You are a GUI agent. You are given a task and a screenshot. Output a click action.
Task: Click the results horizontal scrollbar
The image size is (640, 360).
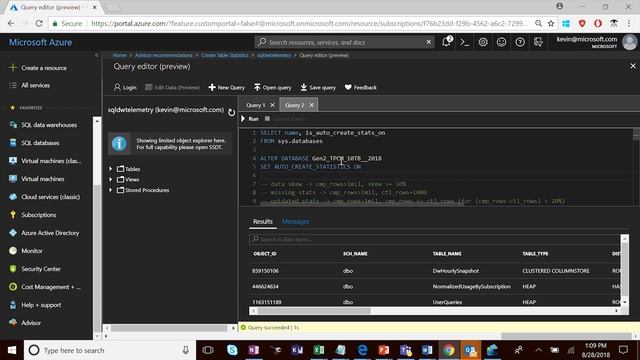click(x=314, y=311)
